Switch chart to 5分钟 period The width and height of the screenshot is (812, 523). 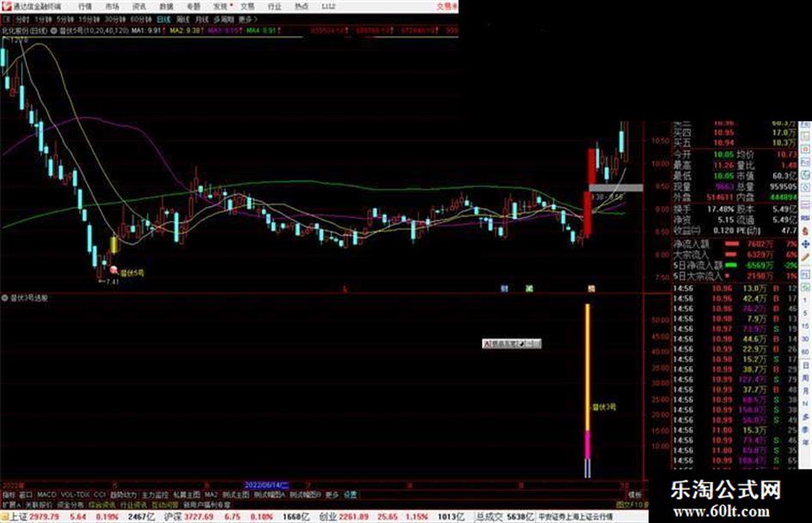(x=65, y=20)
